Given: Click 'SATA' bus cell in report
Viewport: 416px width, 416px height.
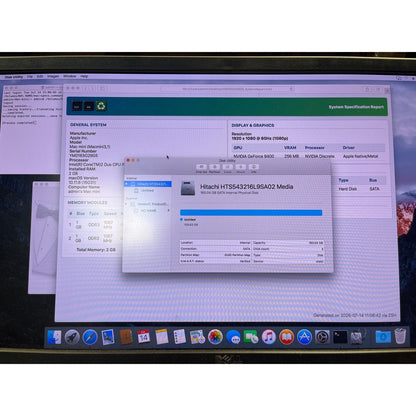Looking at the screenshot, I should click(374, 189).
